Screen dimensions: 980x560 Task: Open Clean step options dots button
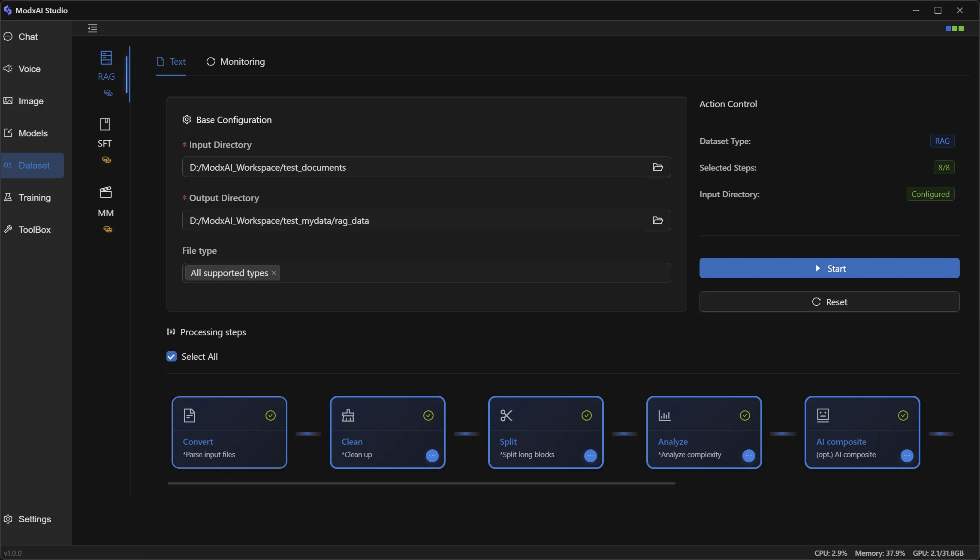click(432, 456)
